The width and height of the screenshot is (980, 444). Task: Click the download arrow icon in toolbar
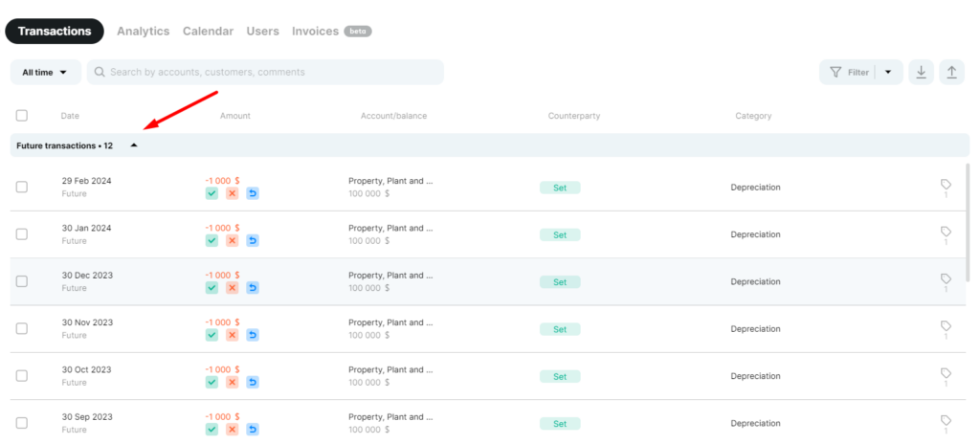click(921, 72)
